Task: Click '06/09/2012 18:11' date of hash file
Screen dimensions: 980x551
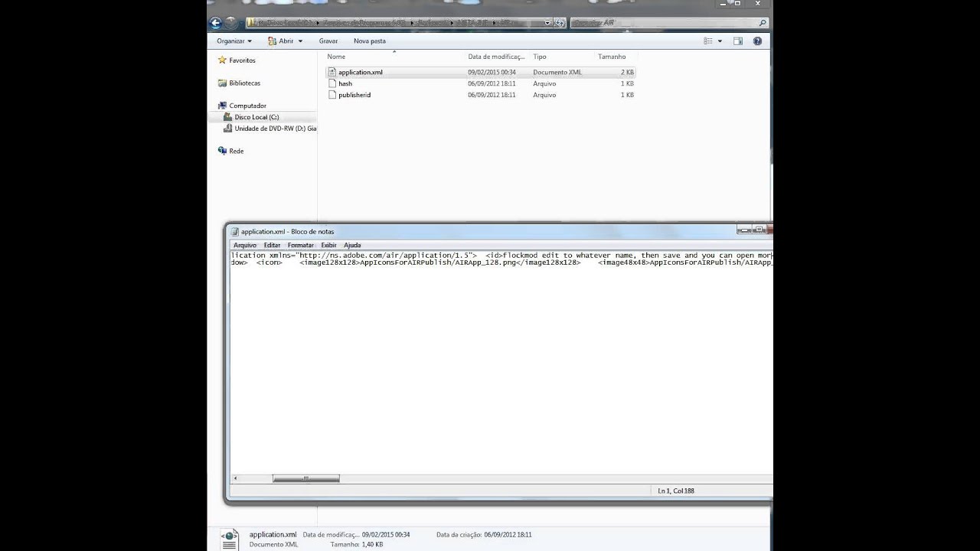Action: coord(492,83)
